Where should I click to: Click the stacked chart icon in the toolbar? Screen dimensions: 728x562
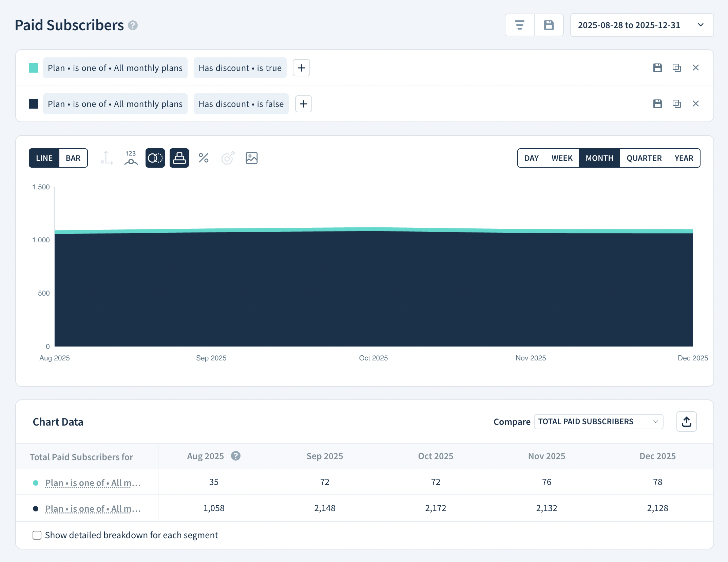tap(179, 158)
